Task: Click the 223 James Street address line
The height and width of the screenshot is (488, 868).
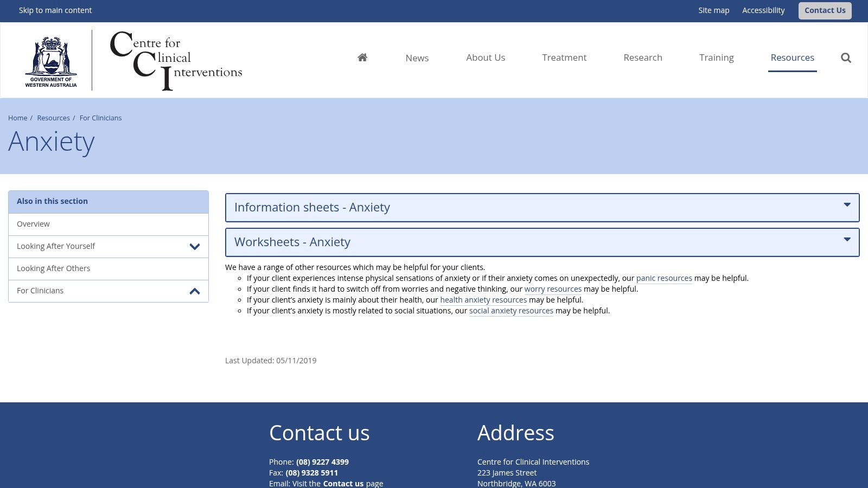Action: [507, 473]
